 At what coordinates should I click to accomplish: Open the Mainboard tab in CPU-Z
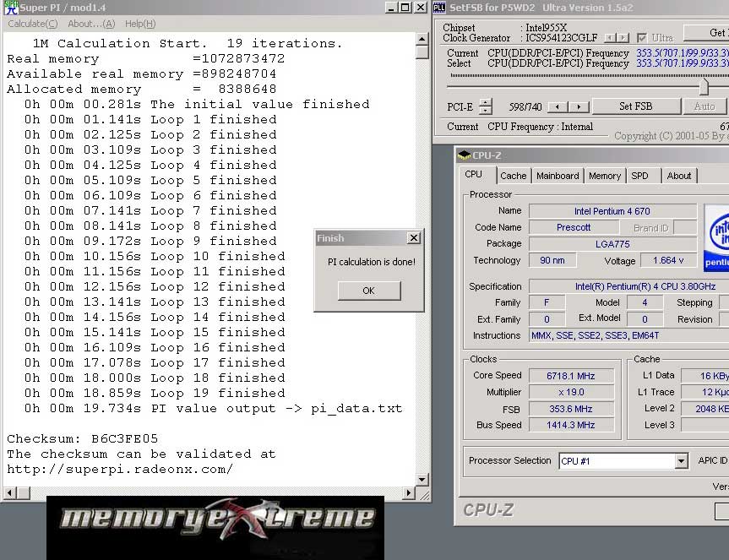tap(558, 176)
